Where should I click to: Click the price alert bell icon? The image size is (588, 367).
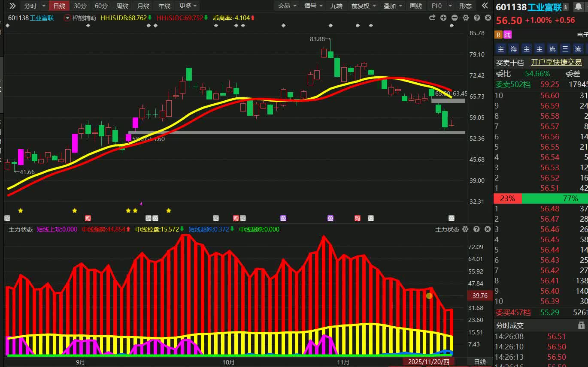coord(578,7)
